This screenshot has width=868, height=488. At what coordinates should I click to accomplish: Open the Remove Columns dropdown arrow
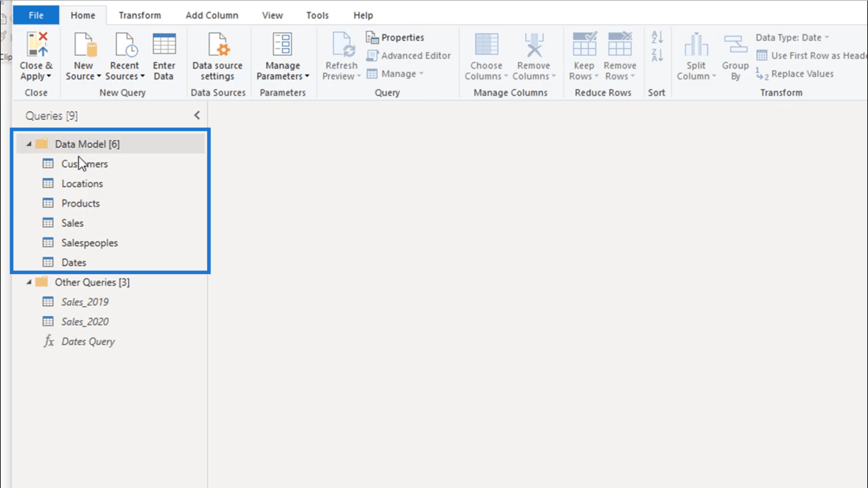tap(554, 76)
